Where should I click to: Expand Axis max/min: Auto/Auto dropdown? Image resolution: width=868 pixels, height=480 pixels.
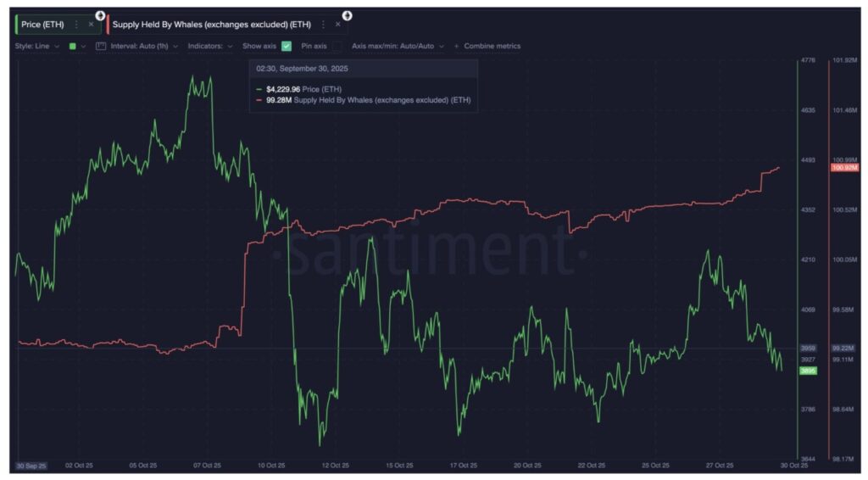click(x=398, y=46)
